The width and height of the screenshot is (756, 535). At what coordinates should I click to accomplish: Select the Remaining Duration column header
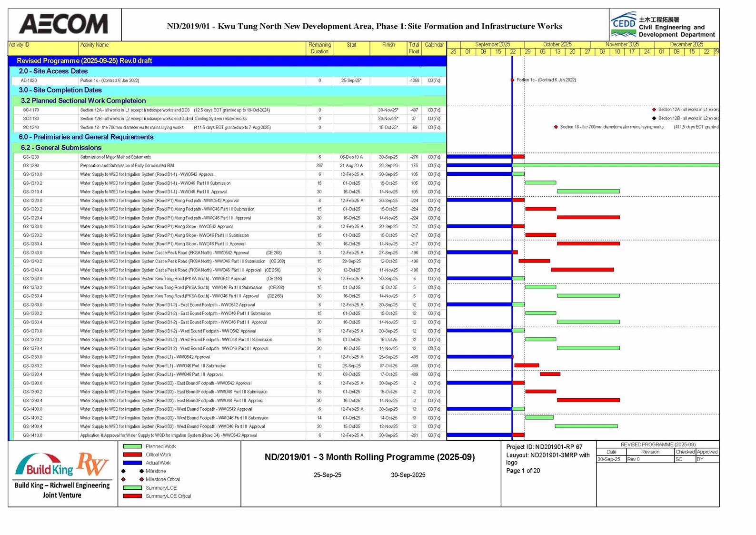pyautogui.click(x=319, y=48)
